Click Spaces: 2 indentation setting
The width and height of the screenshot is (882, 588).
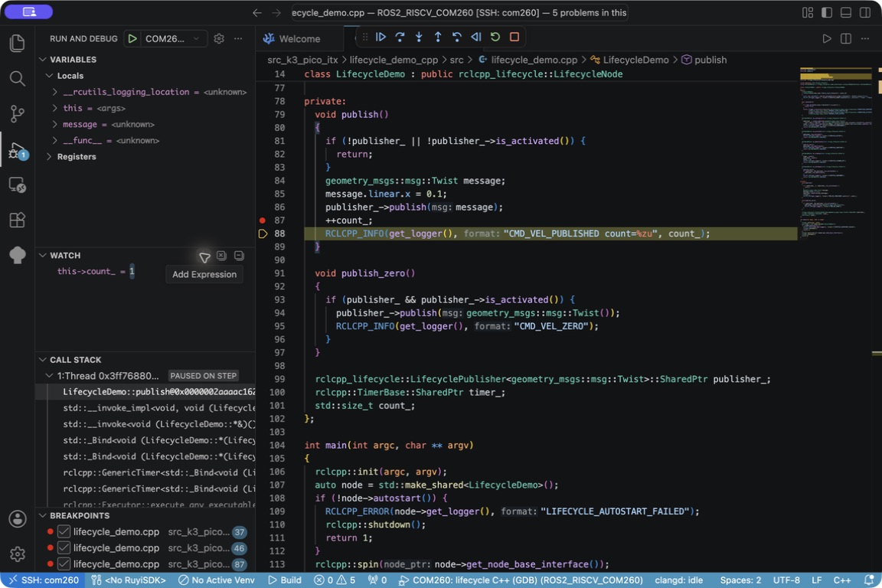[740, 580]
